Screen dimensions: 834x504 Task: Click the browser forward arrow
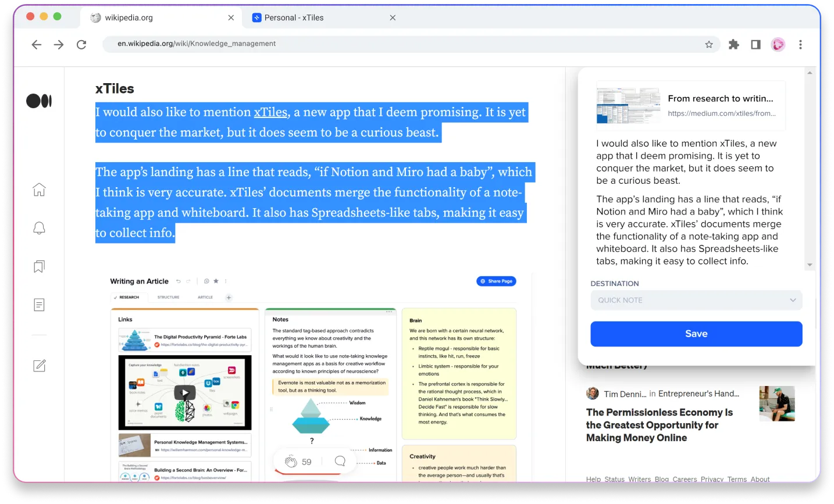(59, 44)
